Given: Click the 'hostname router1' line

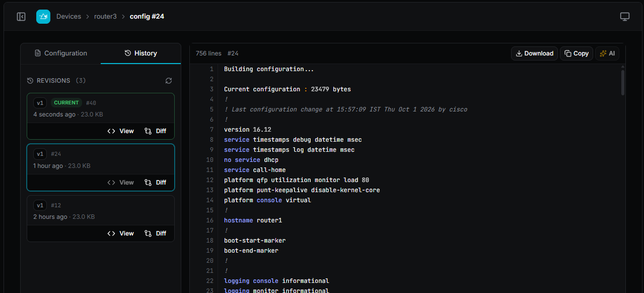Looking at the screenshot, I should click(253, 220).
